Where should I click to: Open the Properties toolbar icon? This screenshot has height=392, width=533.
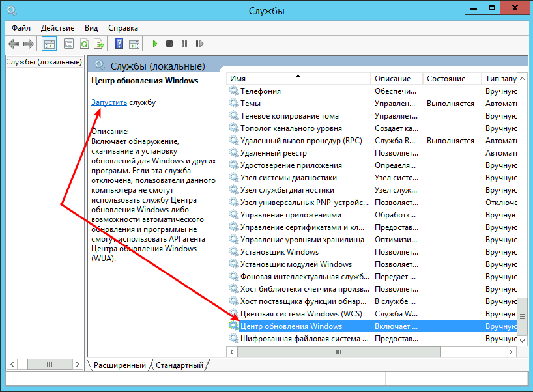68,44
